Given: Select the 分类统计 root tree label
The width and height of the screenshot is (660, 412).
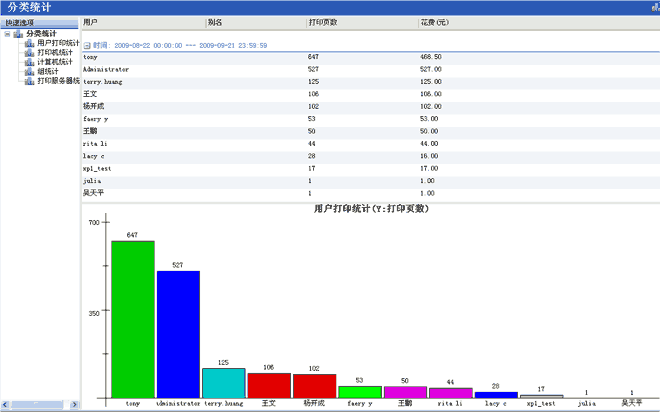Looking at the screenshot, I should click(41, 34).
